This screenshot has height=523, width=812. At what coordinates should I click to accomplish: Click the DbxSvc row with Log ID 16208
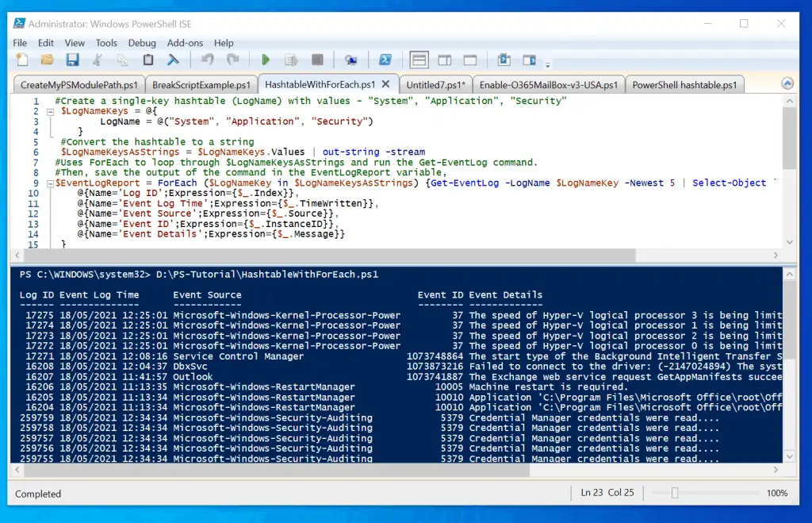[400, 367]
